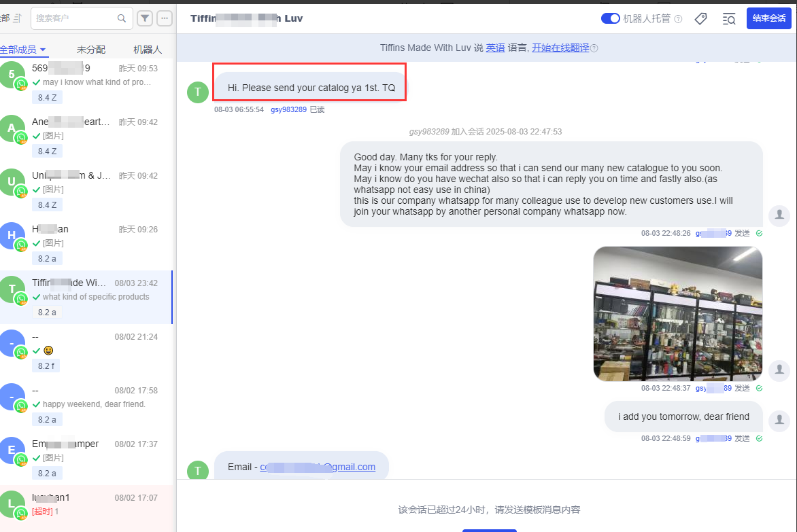Select the Tiffin...de Wi conversation
This screenshot has height=532, width=797.
(86, 298)
